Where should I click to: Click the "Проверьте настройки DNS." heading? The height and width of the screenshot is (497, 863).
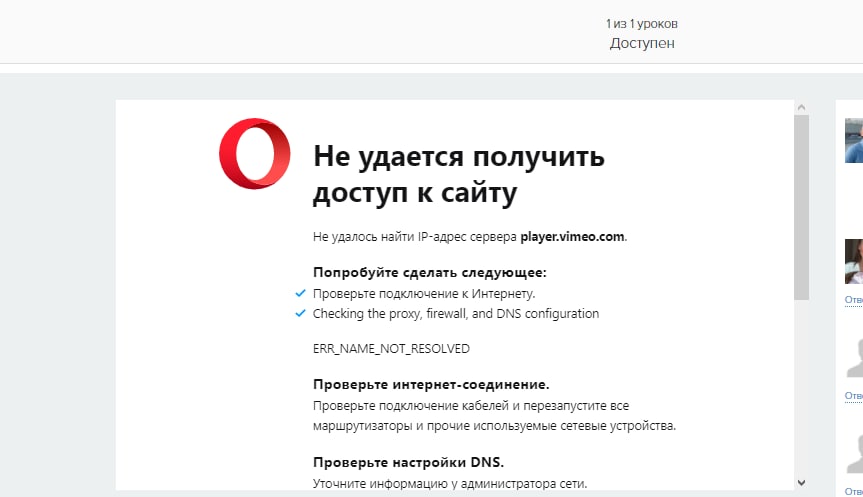[408, 462]
